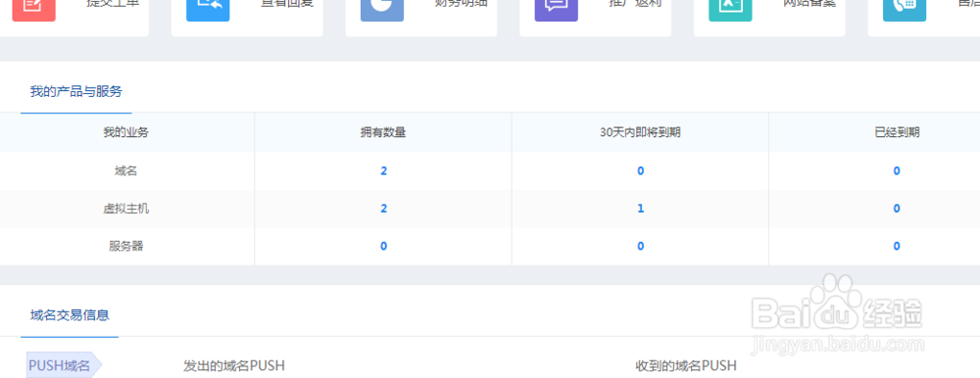This screenshot has width=980, height=378.
Task: Click the teal website filing (网站备案) icon
Action: [x=730, y=11]
